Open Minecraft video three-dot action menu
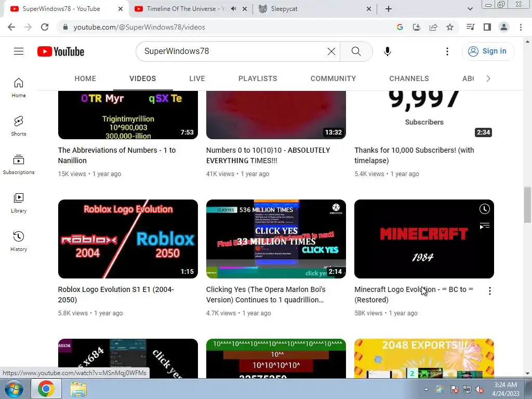The image size is (532, 399). 489,291
